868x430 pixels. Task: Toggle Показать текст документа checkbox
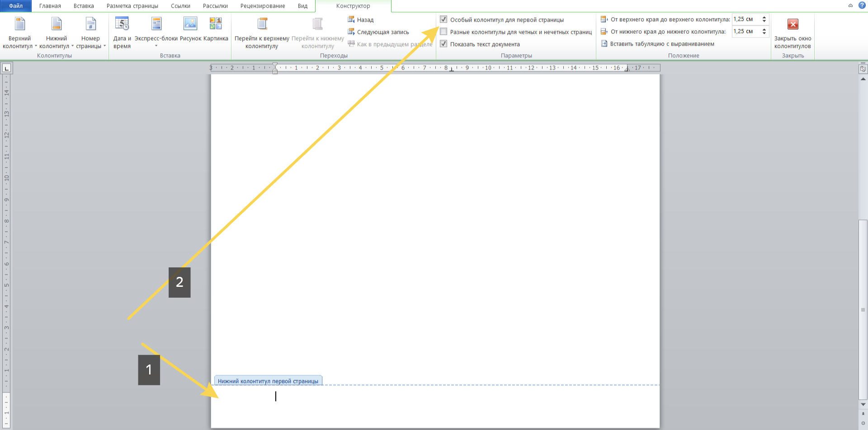click(443, 44)
